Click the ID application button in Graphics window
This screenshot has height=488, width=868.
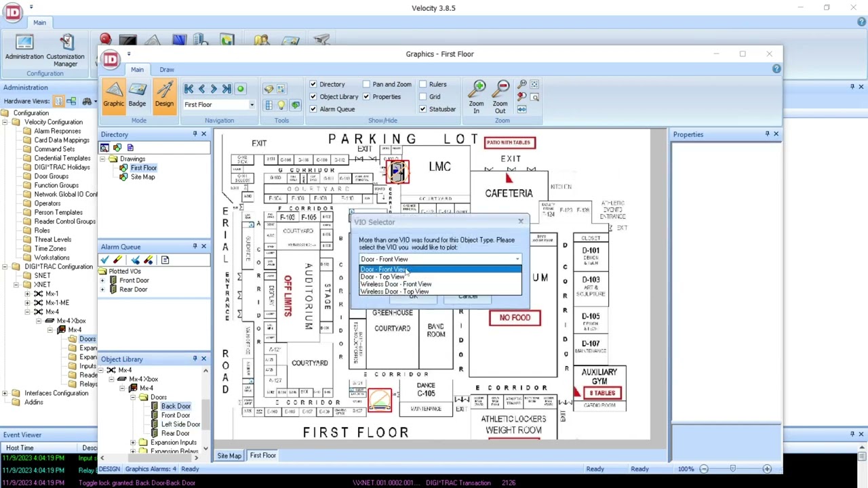pos(111,60)
